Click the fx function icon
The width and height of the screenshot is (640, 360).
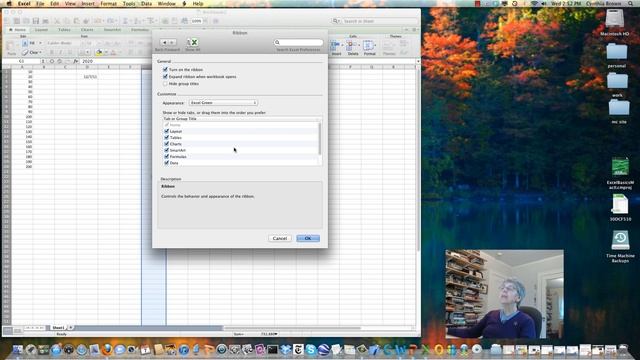76,61
